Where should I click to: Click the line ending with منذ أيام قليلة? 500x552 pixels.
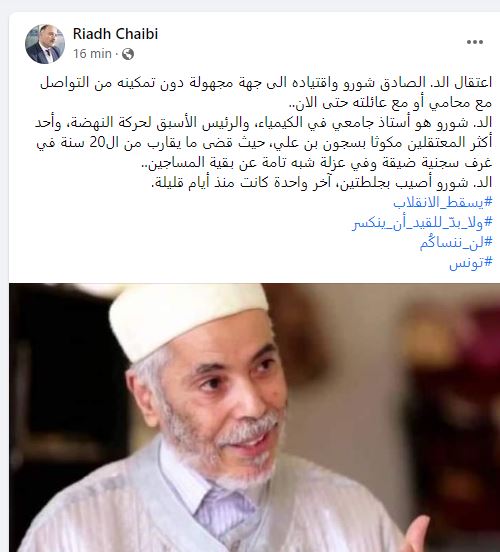(x=321, y=182)
